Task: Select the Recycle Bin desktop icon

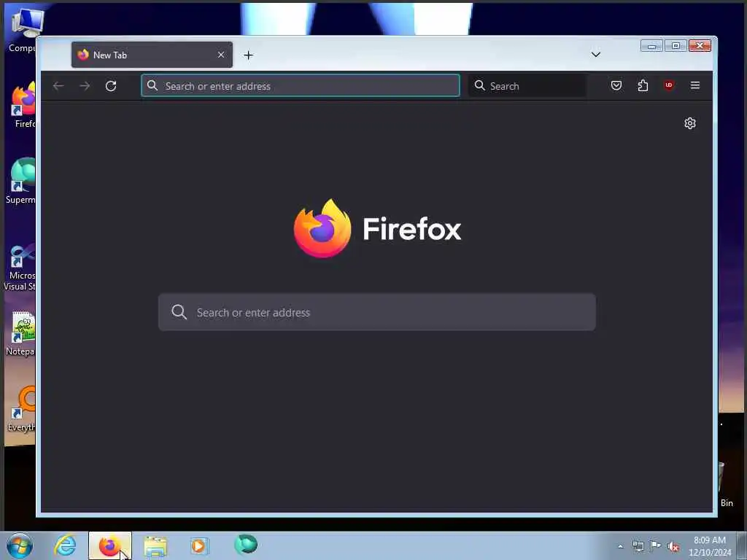Action: click(x=725, y=486)
